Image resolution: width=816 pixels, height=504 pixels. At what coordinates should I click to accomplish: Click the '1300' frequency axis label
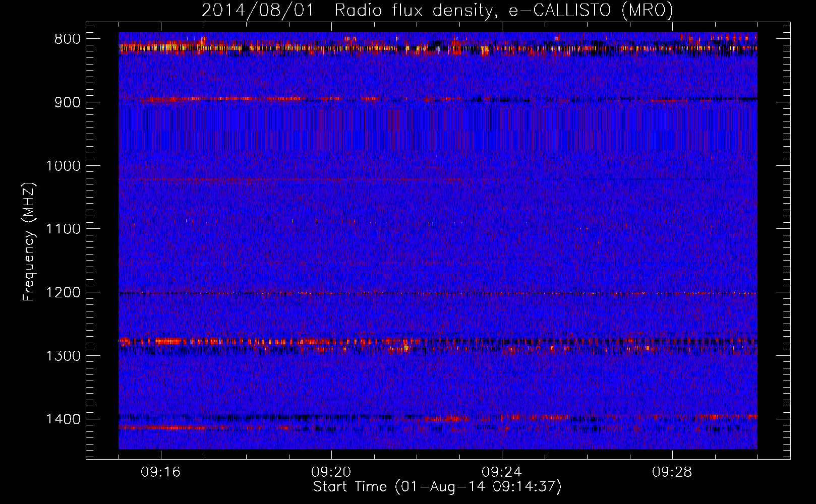64,356
